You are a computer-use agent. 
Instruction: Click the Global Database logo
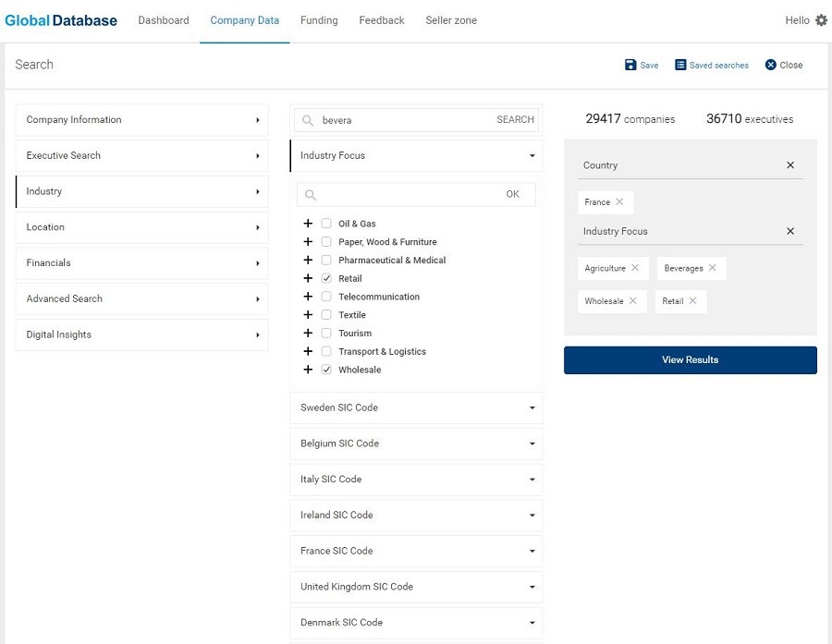click(x=61, y=20)
